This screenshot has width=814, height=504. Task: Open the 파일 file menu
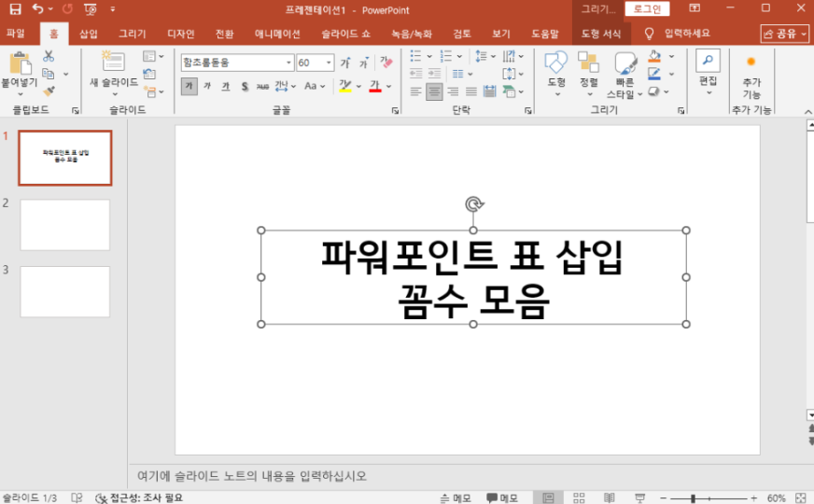[16, 34]
